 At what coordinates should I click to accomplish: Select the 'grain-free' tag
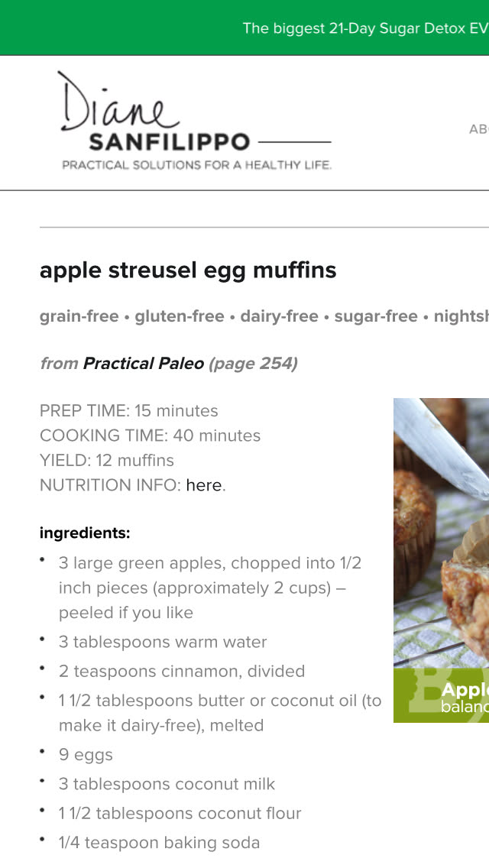79,316
